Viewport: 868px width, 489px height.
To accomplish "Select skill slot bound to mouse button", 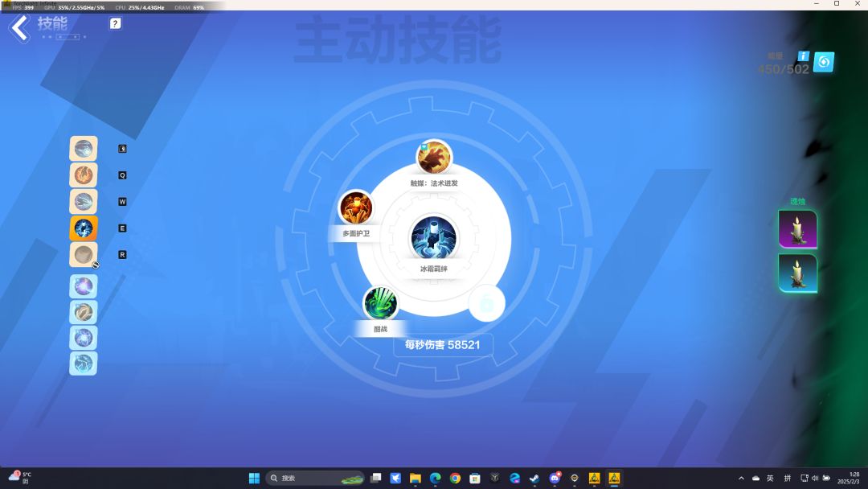I will point(83,149).
